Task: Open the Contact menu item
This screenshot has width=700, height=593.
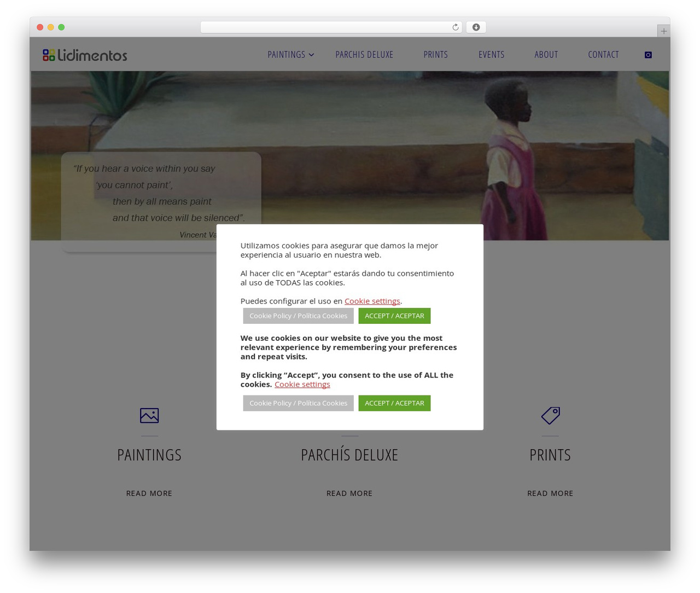Action: 603,55
